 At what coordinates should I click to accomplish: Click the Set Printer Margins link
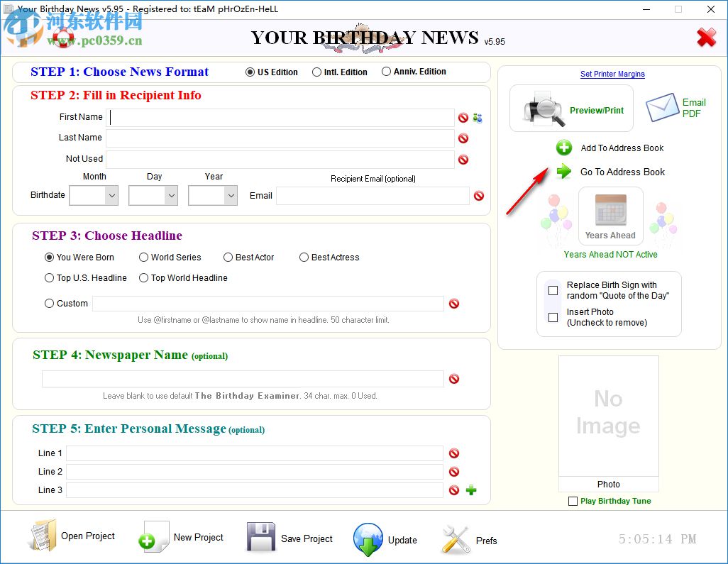612,74
